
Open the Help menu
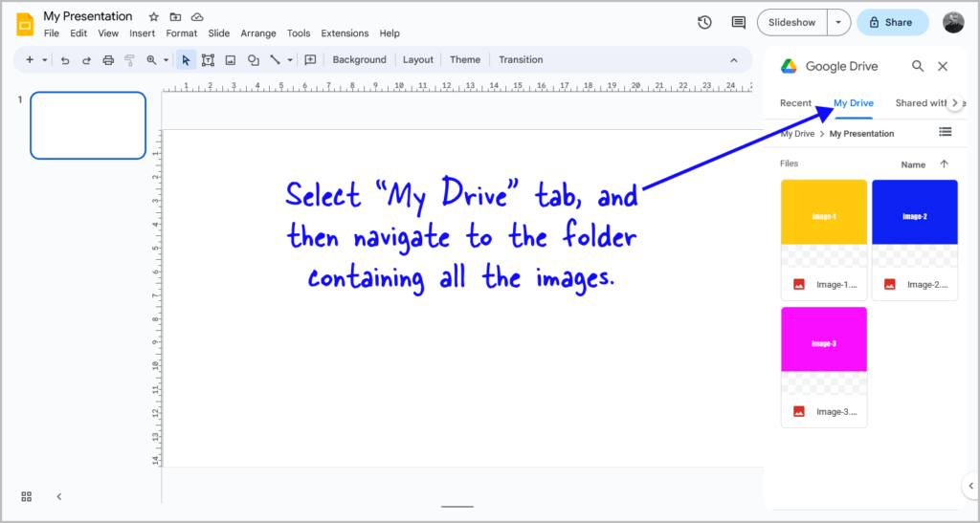390,33
